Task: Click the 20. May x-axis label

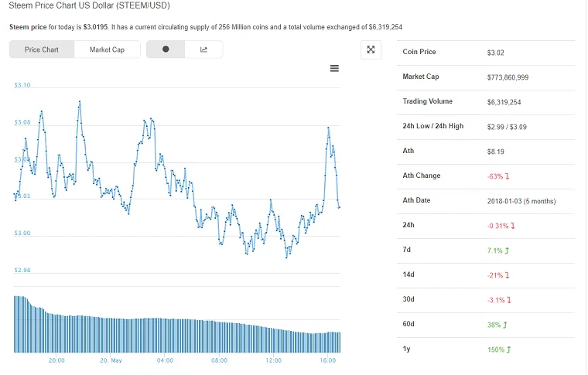Action: coord(111,360)
